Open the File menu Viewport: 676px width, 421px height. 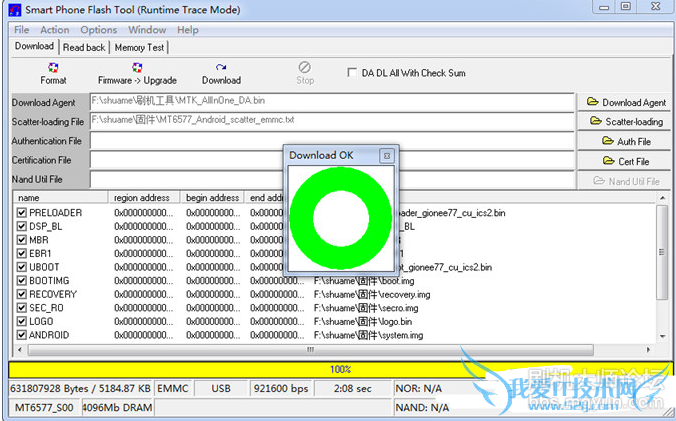[22, 30]
